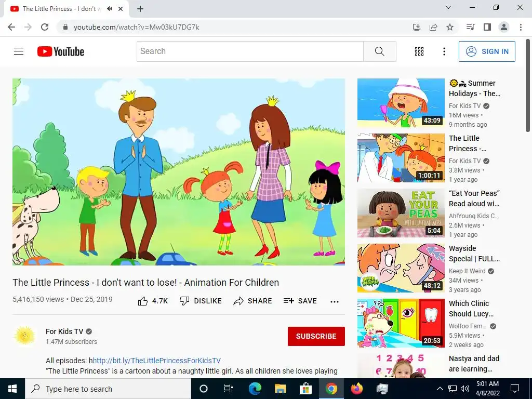This screenshot has height=399, width=532.
Task: Open Firefox from taskbar
Action: [x=356, y=389]
